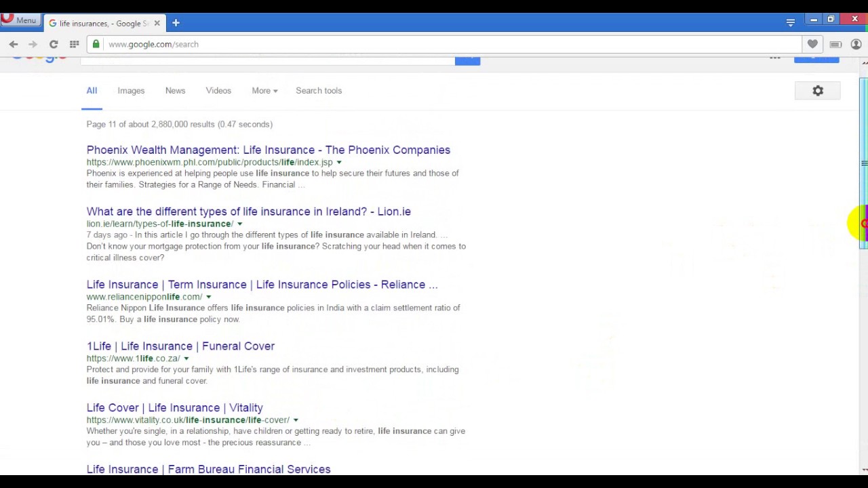Bookmark page with heart icon
This screenshot has height=488, width=868.
click(x=812, y=44)
